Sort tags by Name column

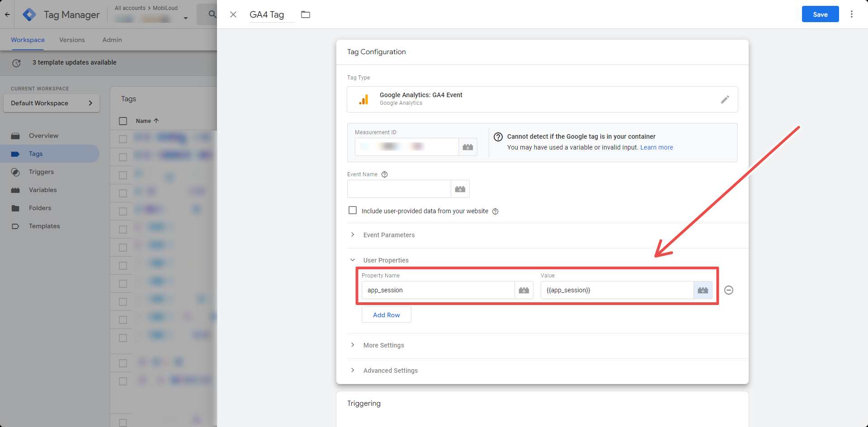147,121
